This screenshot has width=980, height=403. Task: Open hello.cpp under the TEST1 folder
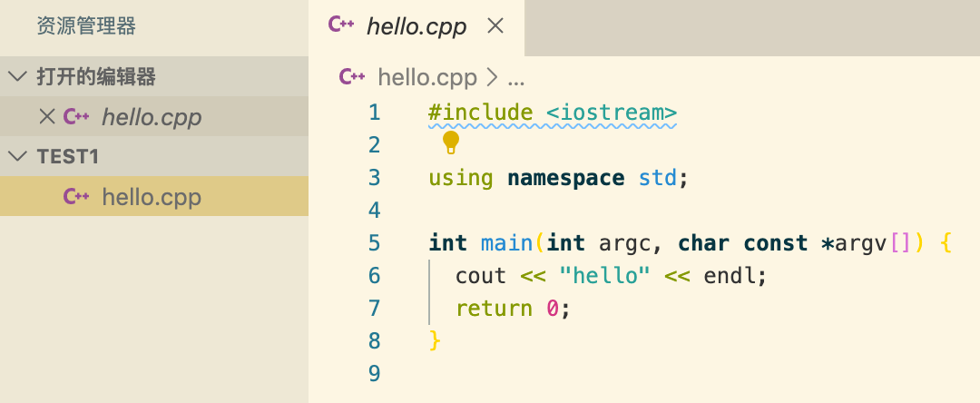click(153, 196)
